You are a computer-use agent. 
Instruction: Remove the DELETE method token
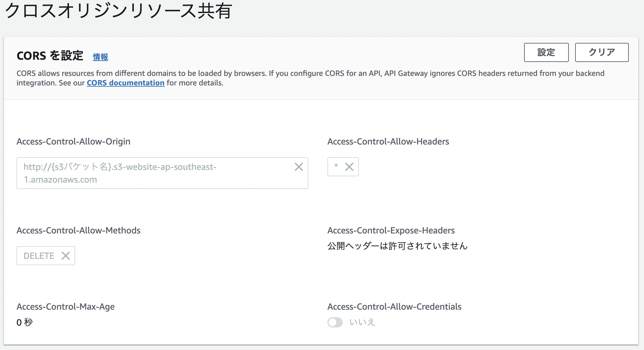tap(66, 256)
